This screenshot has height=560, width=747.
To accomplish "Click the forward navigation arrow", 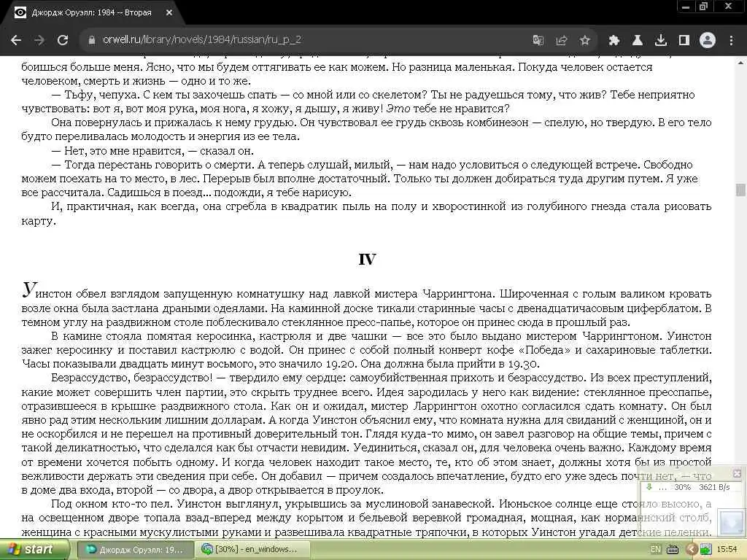I will [39, 40].
